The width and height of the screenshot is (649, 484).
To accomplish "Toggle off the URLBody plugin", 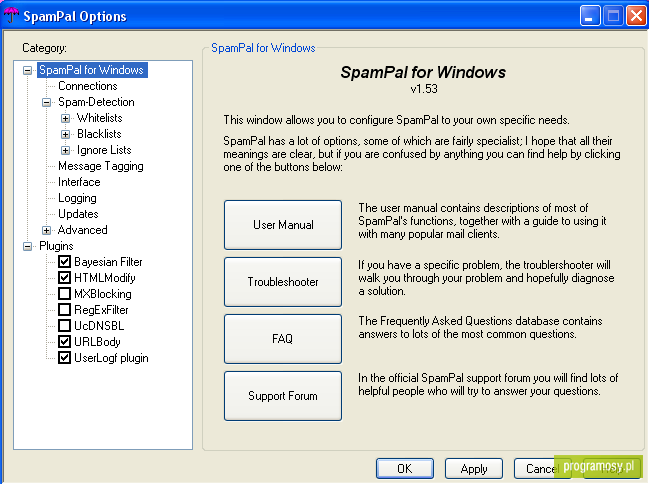I will (64, 342).
